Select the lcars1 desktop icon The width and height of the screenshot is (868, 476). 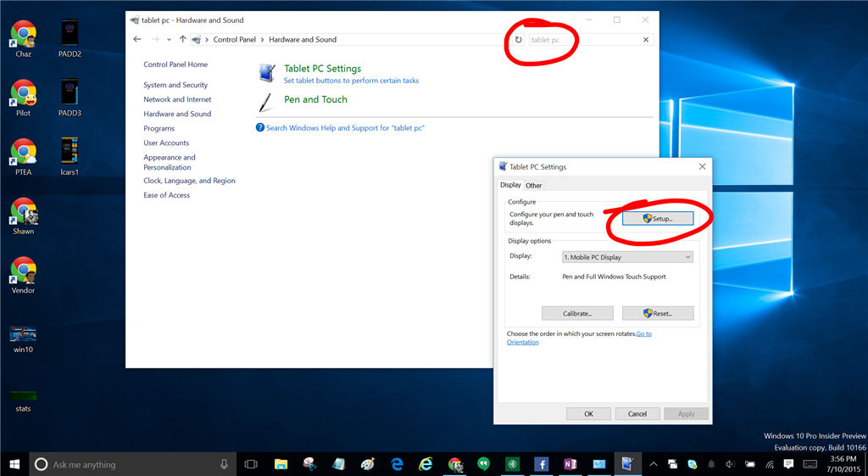pos(70,157)
